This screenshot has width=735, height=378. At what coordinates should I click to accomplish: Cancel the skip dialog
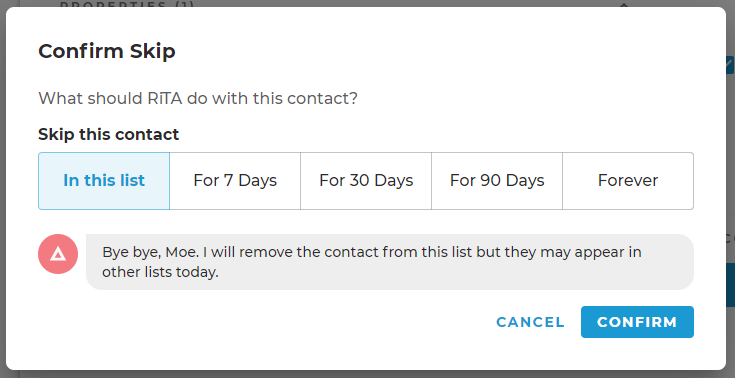click(531, 322)
